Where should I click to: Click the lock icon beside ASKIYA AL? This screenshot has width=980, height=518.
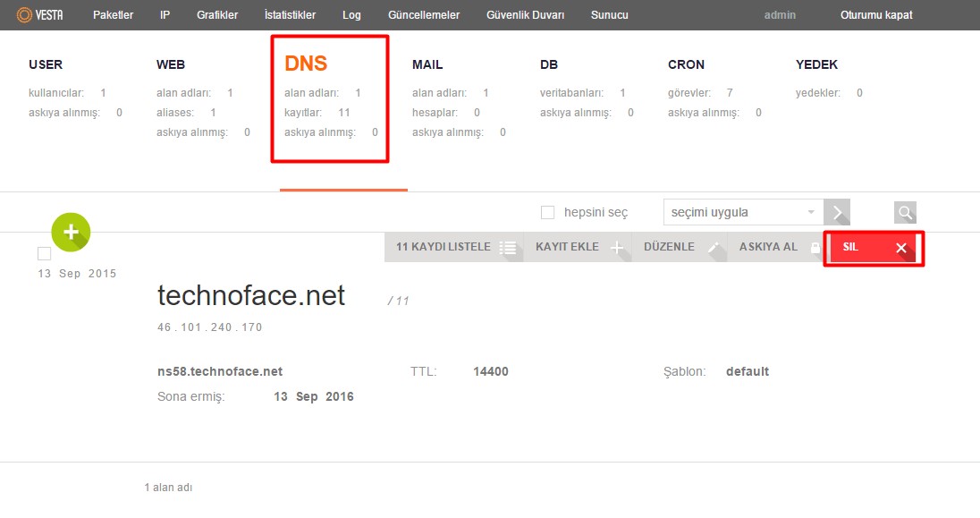point(815,248)
